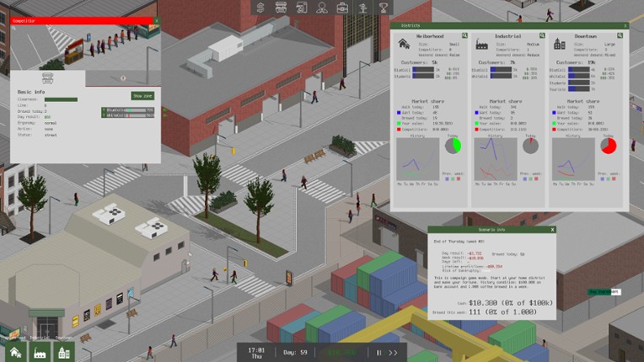Image resolution: width=644 pixels, height=362 pixels.
Task: Open the shop stand icon in top toolbar
Action: click(x=282, y=8)
